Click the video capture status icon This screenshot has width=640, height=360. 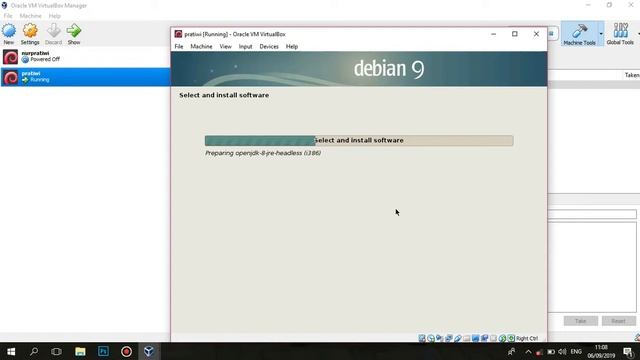pyautogui.click(x=484, y=338)
